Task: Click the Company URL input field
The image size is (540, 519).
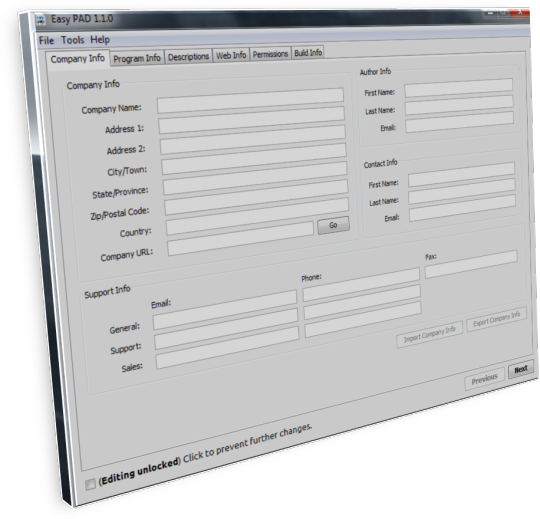Action: coord(240,239)
